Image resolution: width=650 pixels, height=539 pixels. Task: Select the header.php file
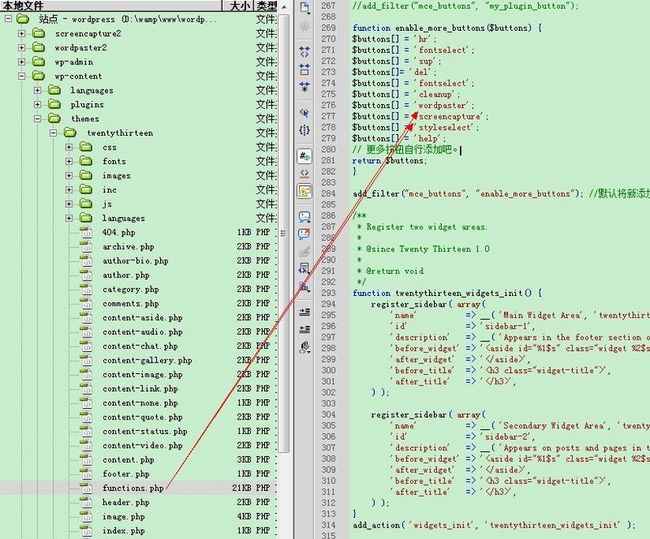point(126,502)
